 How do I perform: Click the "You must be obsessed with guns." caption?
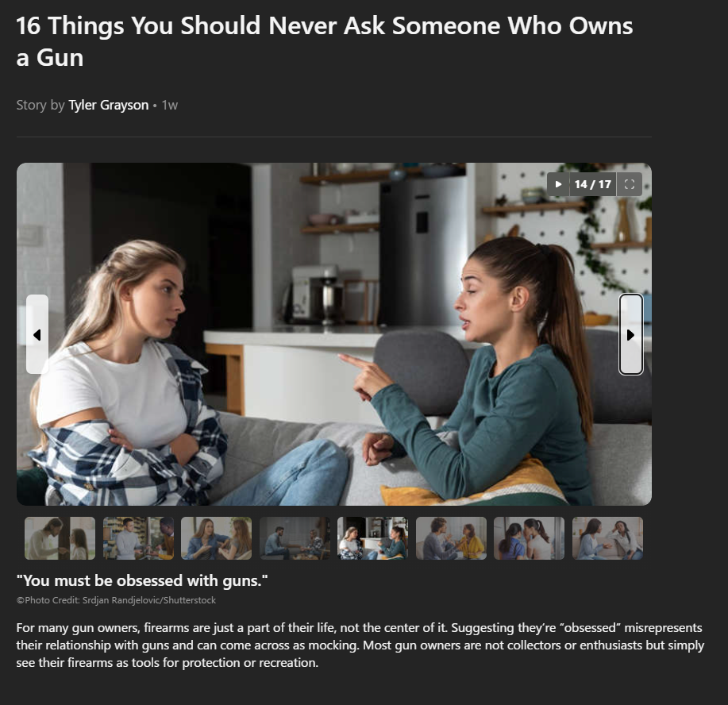click(142, 580)
